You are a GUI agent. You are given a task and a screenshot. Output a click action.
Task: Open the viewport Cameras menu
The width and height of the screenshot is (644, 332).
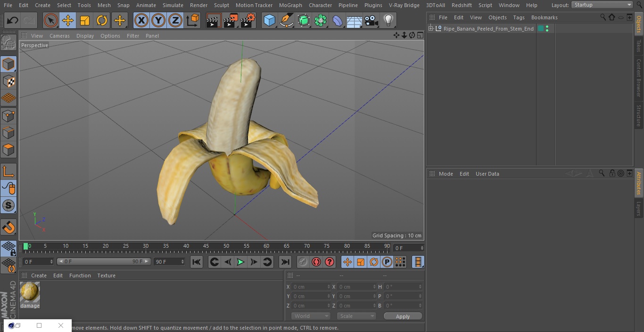(59, 36)
